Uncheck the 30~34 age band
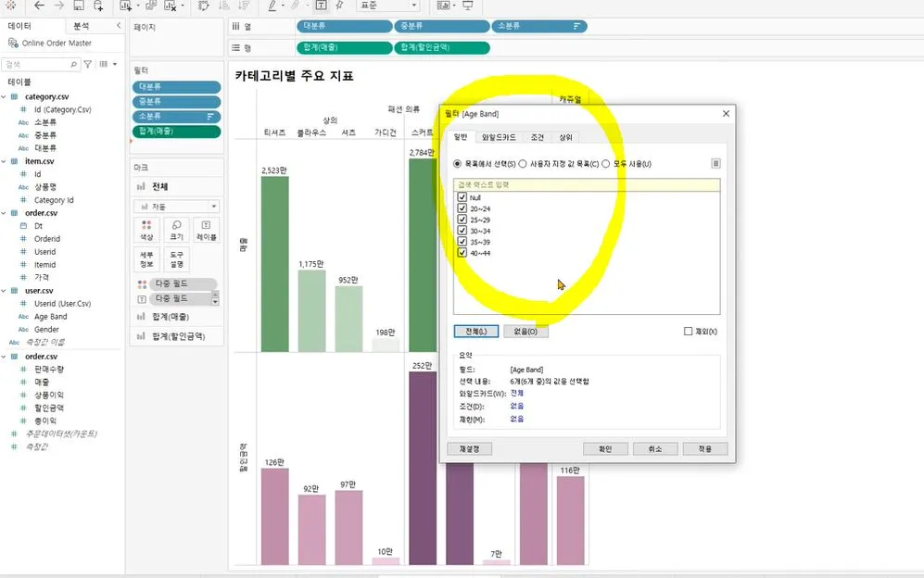The image size is (924, 578). tap(462, 231)
